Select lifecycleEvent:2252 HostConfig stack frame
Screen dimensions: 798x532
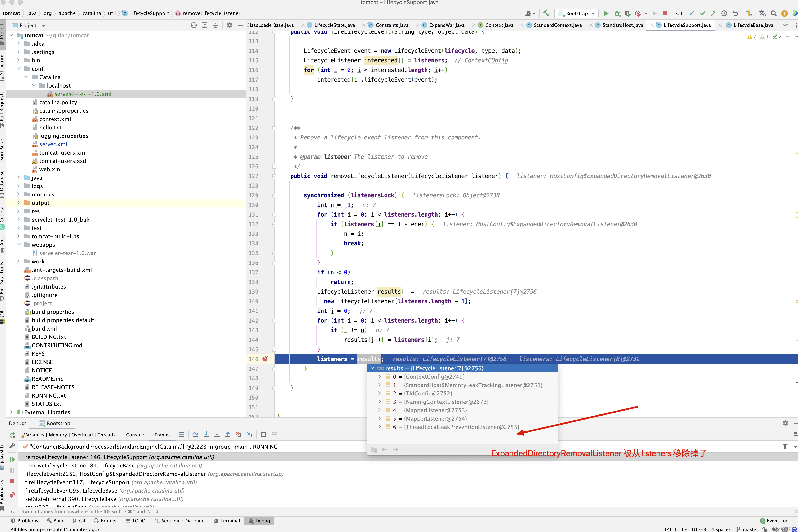154,474
